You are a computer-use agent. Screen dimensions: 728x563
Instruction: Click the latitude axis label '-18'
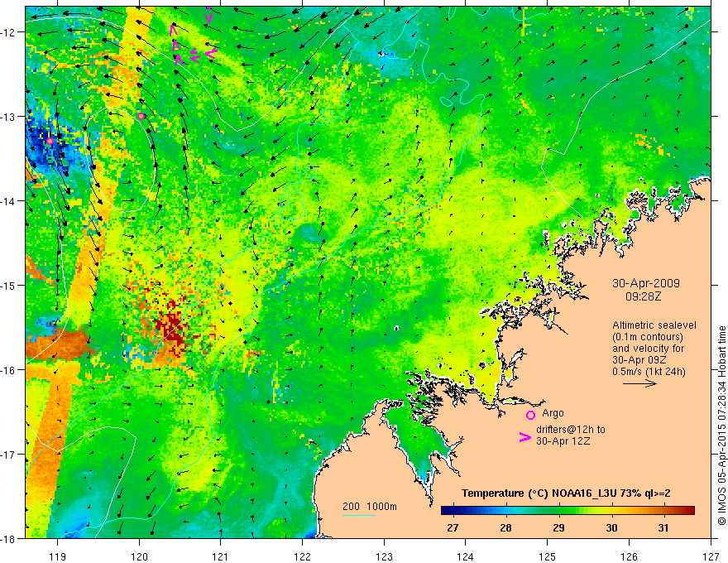pos(9,538)
